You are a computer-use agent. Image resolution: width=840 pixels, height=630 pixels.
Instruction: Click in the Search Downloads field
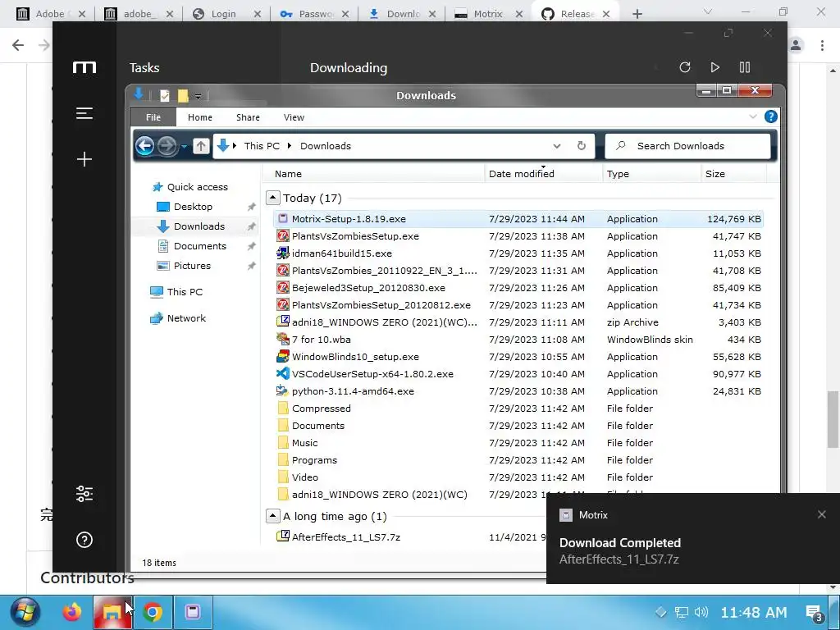[687, 146]
